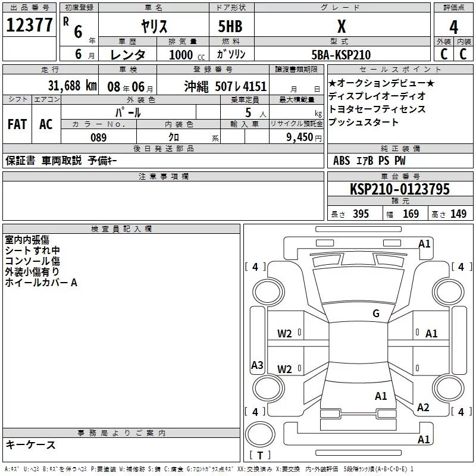Click the ホイールカバー A inspector note
This screenshot has height=476, width=476.
point(41,283)
